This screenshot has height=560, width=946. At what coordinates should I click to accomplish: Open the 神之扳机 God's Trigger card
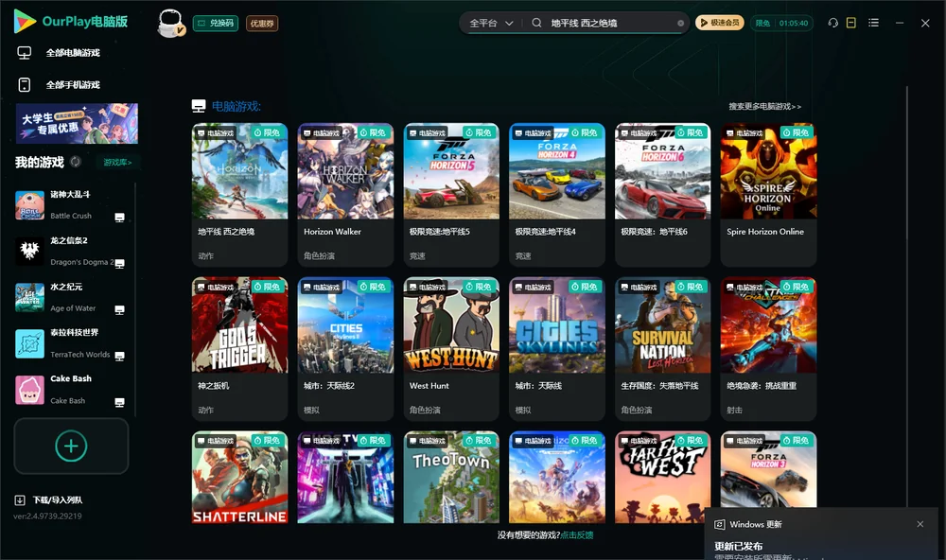[x=239, y=349]
